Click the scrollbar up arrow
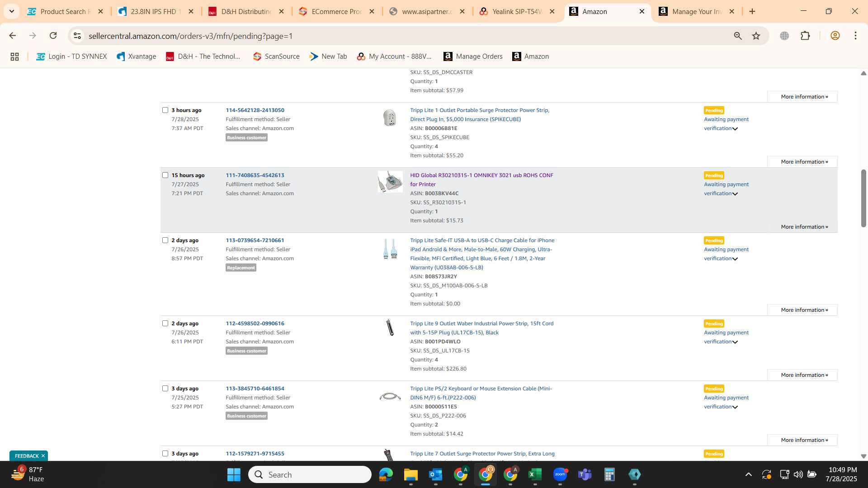The height and width of the screenshot is (488, 868). point(863,73)
